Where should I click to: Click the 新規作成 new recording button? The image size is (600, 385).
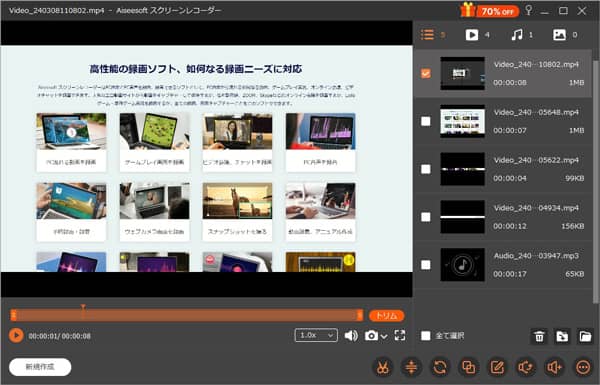click(x=40, y=367)
